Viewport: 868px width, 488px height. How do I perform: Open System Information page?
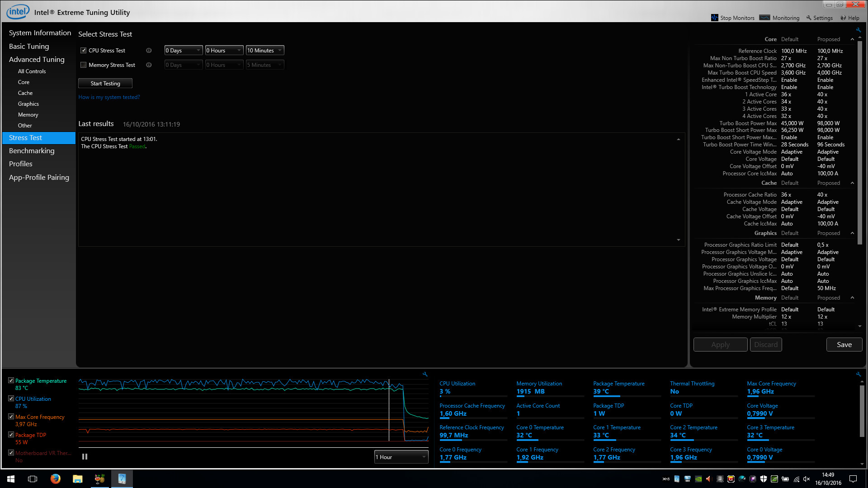[40, 33]
